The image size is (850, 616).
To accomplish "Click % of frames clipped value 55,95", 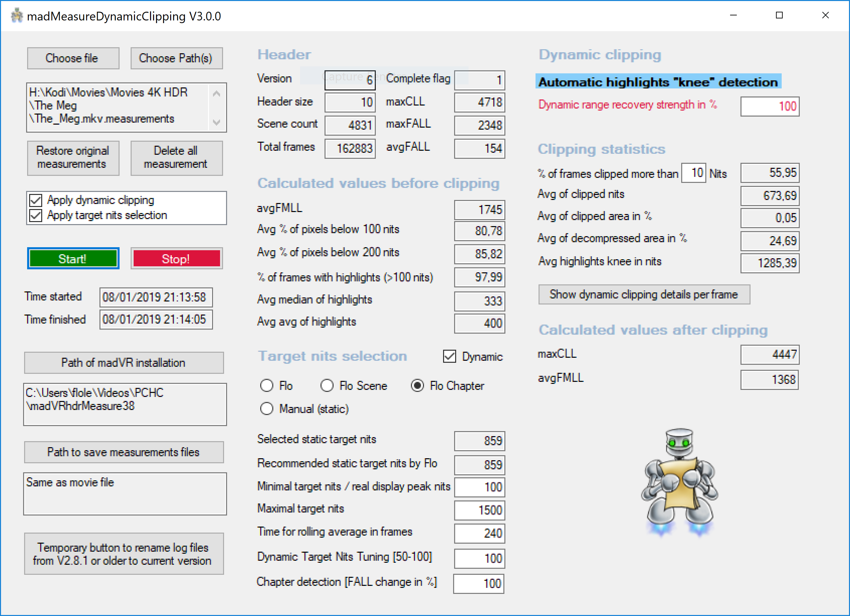I will coord(770,173).
